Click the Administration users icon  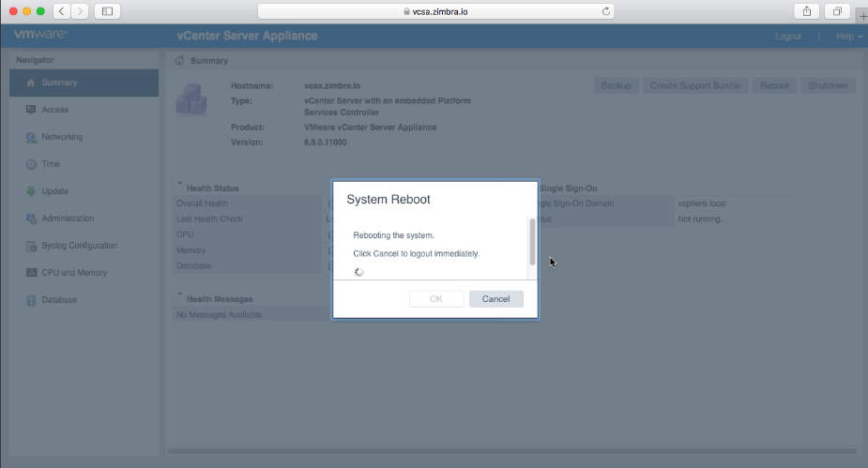tap(31, 219)
